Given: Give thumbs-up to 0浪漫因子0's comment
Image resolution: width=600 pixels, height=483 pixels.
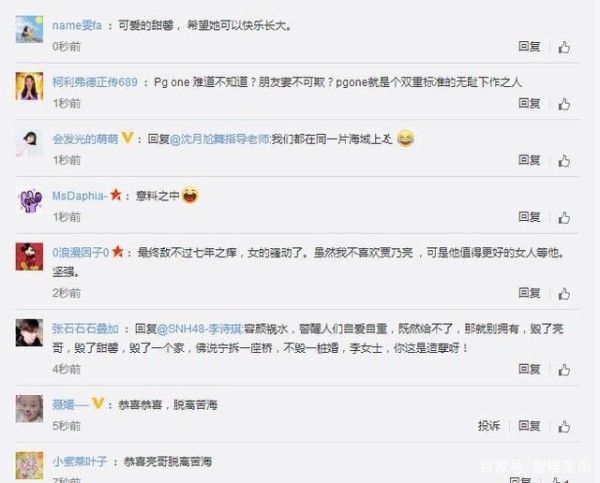Looking at the screenshot, I should coord(564,294).
